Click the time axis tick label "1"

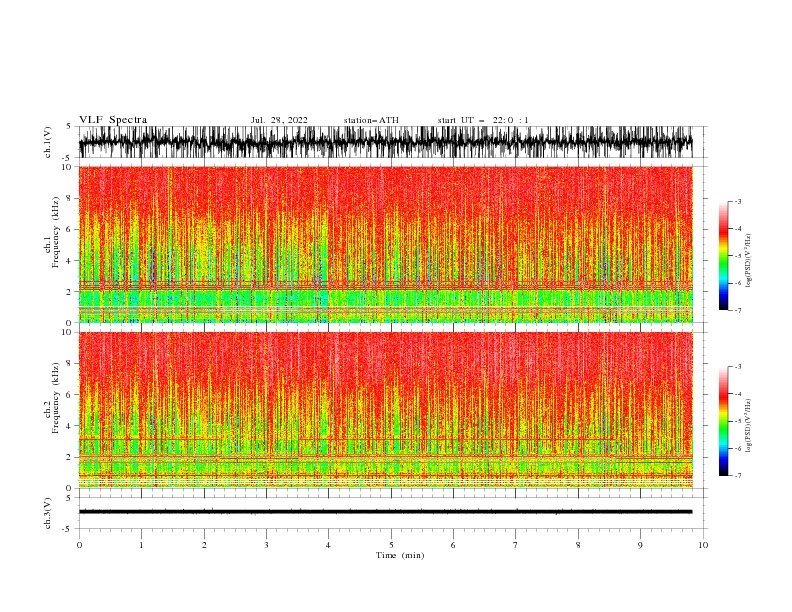[x=141, y=545]
